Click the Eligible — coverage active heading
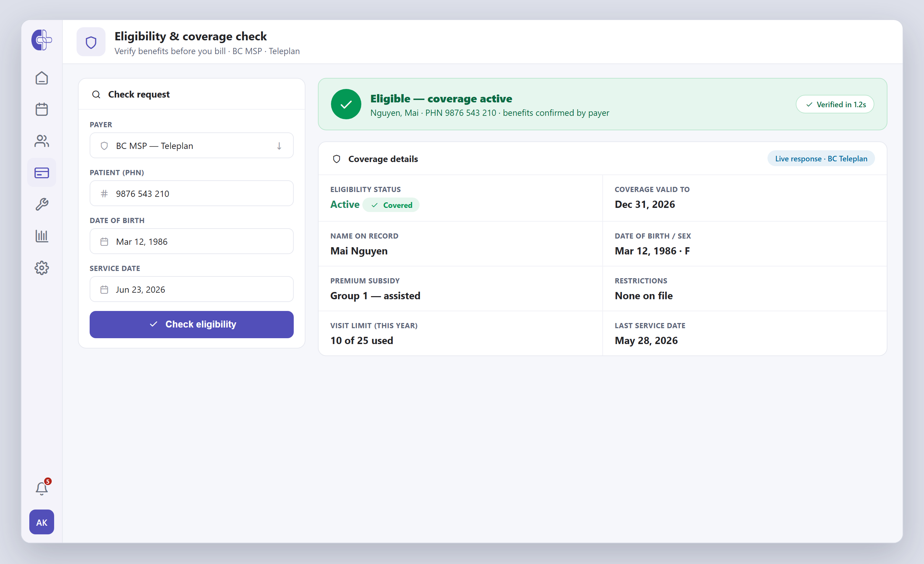Screen dimensions: 924x564 point(441,99)
